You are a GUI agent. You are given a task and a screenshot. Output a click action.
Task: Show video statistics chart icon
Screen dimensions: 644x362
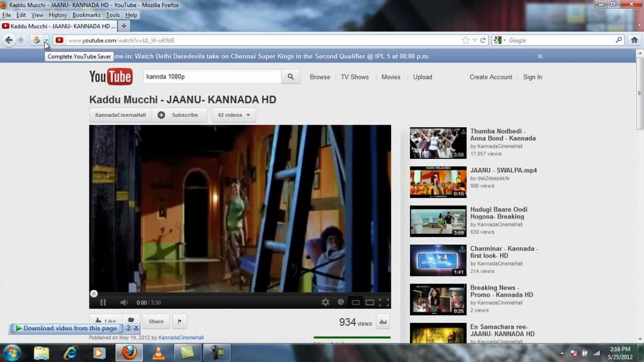383,322
